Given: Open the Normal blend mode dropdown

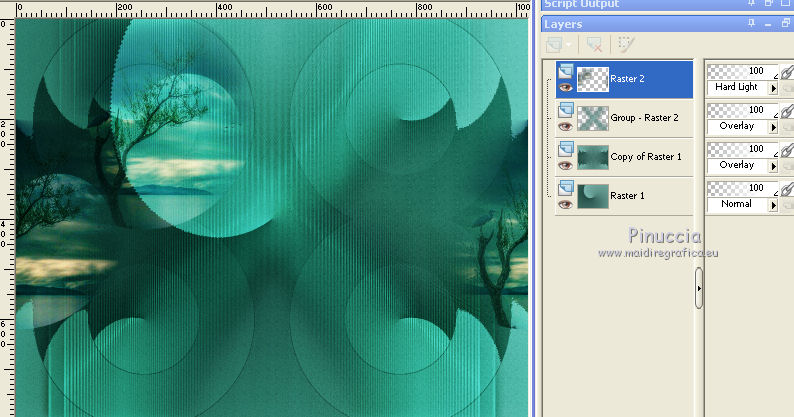Looking at the screenshot, I should tap(773, 205).
